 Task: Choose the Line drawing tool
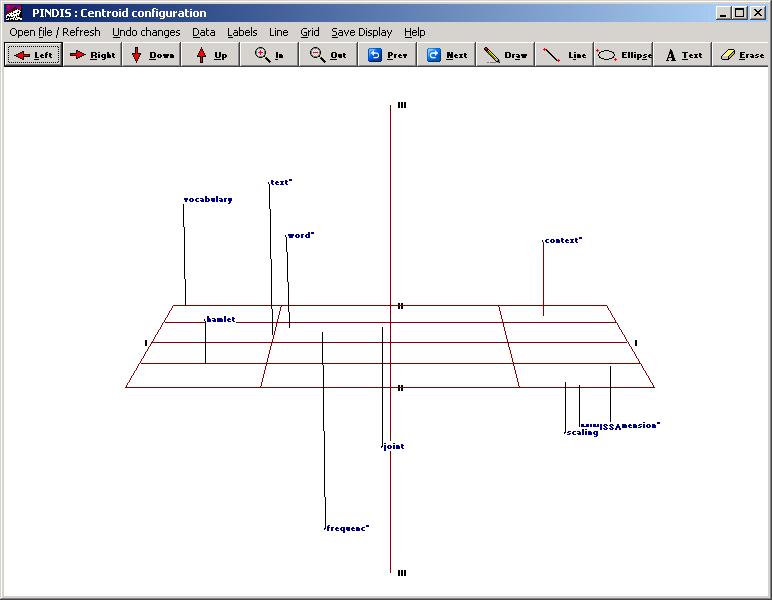point(564,55)
